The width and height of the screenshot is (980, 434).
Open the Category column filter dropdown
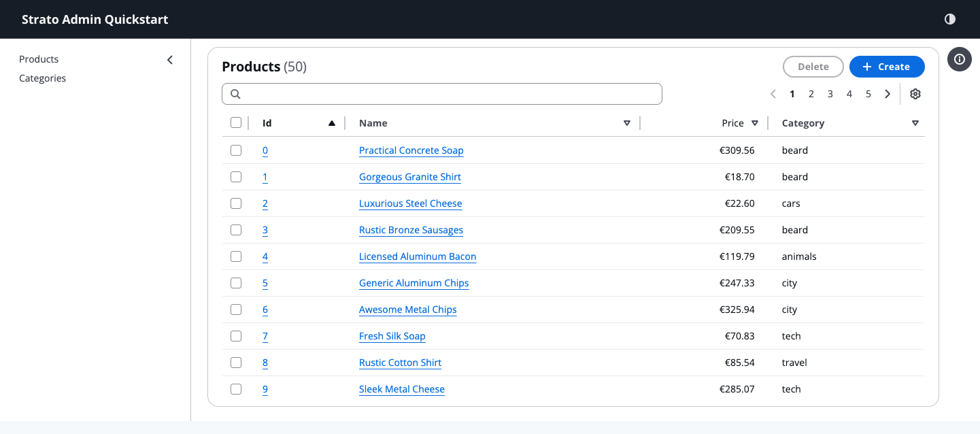point(915,123)
